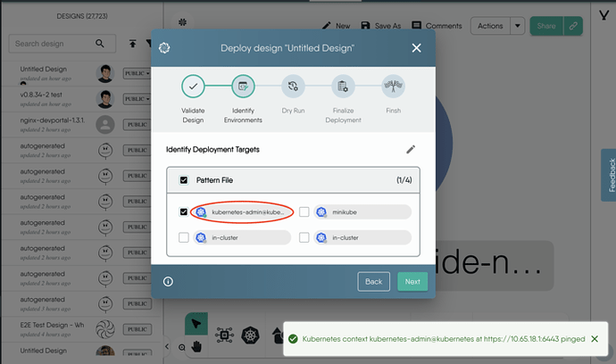Uncheck the kubernetes-admin context checkbox
This screenshot has height=364, width=616.
pos(184,212)
